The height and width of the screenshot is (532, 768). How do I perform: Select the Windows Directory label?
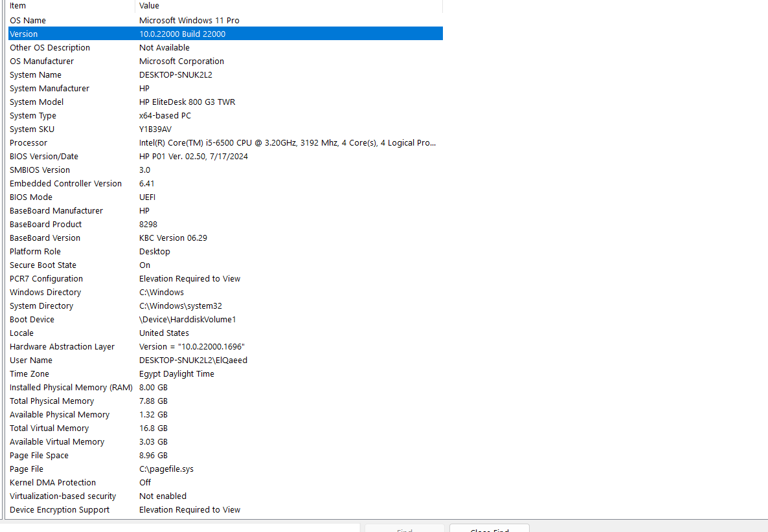pos(45,293)
